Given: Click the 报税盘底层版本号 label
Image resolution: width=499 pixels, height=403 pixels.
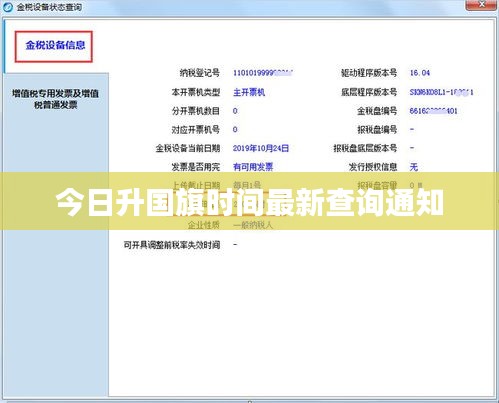Looking at the screenshot, I should 365,148.
